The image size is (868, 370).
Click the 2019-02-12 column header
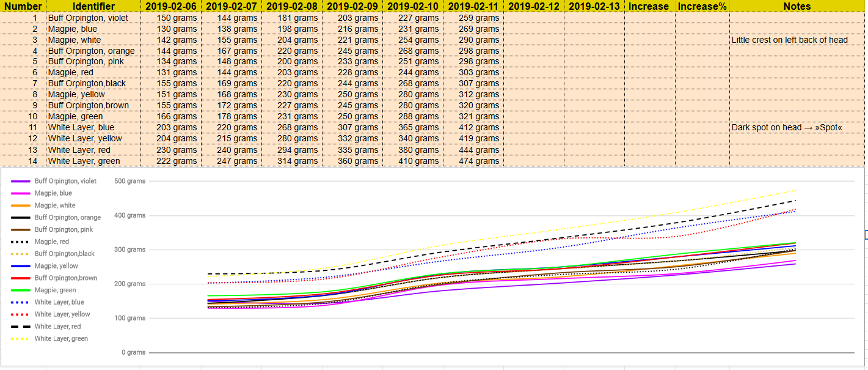pos(533,6)
